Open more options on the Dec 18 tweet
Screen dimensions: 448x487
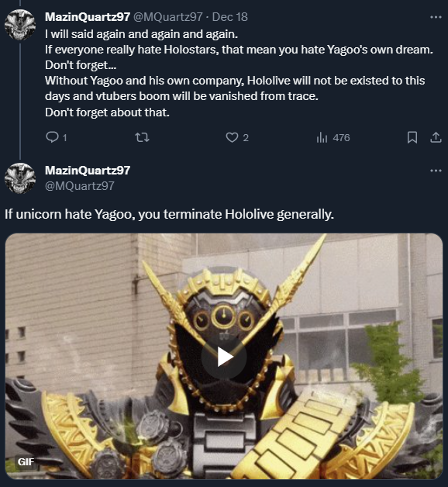click(436, 17)
